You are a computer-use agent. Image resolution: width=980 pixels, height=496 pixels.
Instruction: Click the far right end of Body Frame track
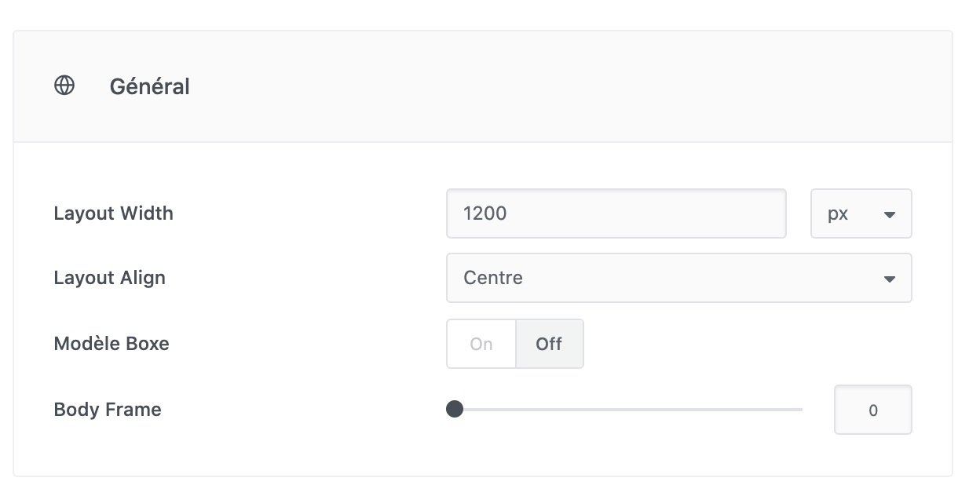(800, 409)
